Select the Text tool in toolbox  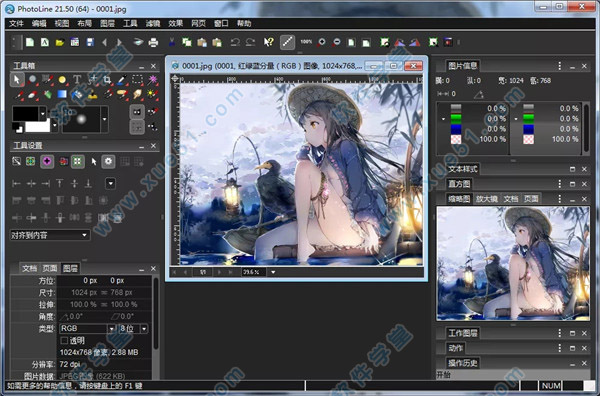pyautogui.click(x=77, y=80)
